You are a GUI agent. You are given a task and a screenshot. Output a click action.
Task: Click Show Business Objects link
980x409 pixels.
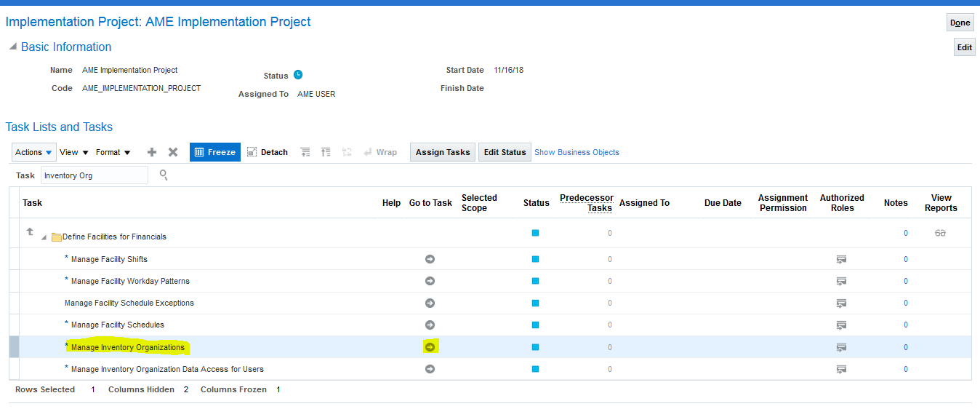tap(577, 152)
